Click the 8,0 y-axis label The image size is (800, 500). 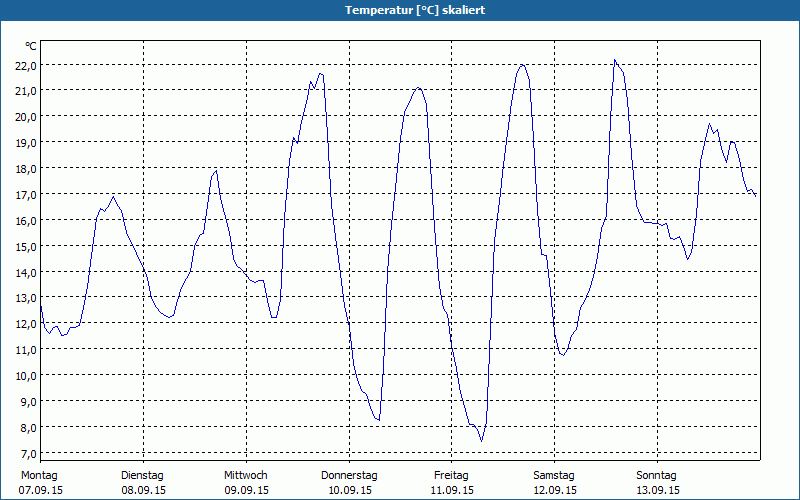click(x=28, y=428)
